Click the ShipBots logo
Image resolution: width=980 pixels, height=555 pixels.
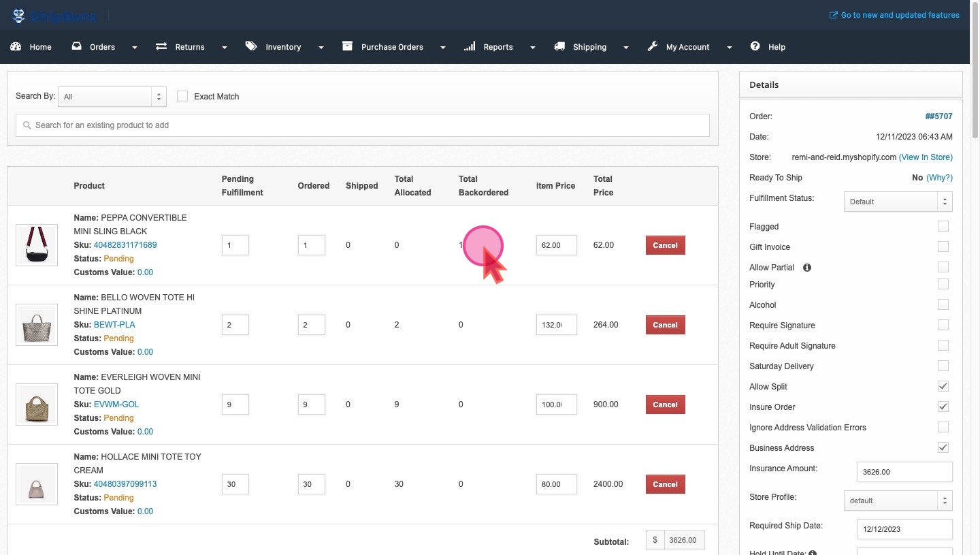point(54,15)
